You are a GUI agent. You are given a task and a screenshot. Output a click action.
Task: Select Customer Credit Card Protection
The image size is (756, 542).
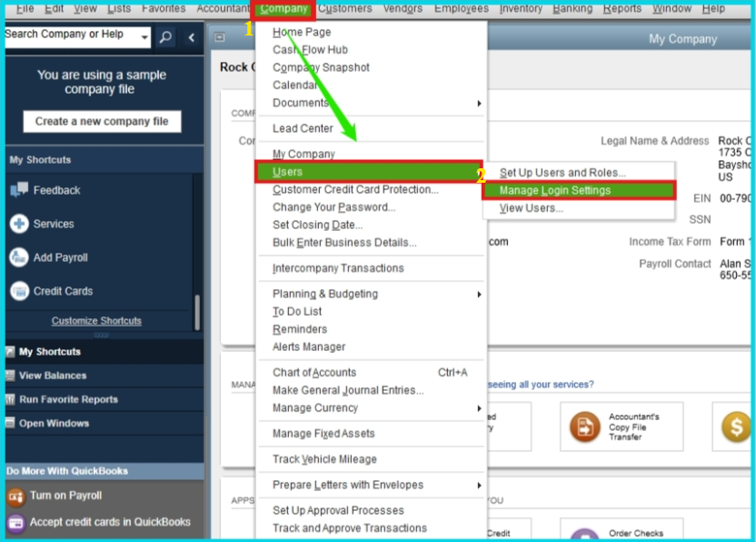tap(355, 189)
